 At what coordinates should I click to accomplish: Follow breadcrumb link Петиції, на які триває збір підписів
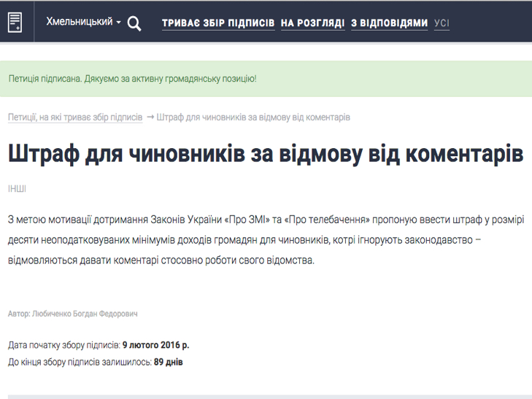click(x=75, y=117)
